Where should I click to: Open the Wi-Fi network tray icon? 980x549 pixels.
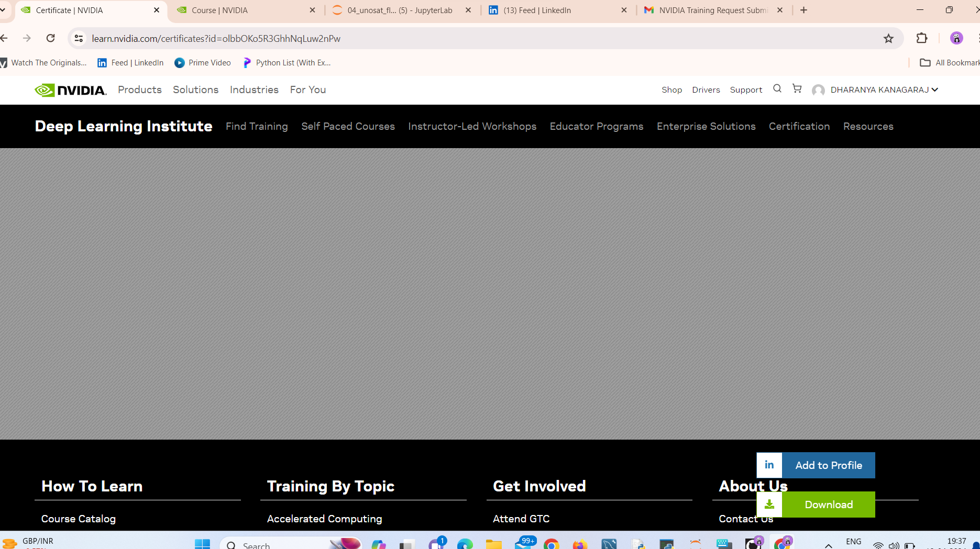coord(878,545)
